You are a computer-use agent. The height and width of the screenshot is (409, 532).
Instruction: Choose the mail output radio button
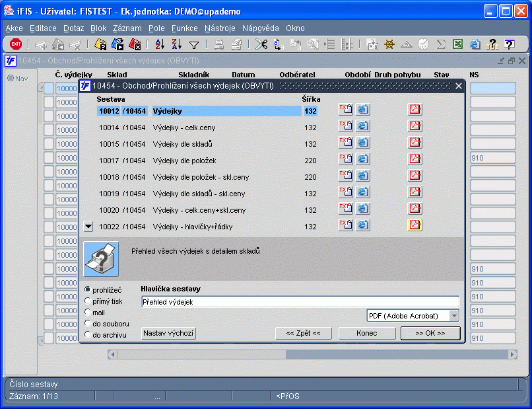coord(88,312)
